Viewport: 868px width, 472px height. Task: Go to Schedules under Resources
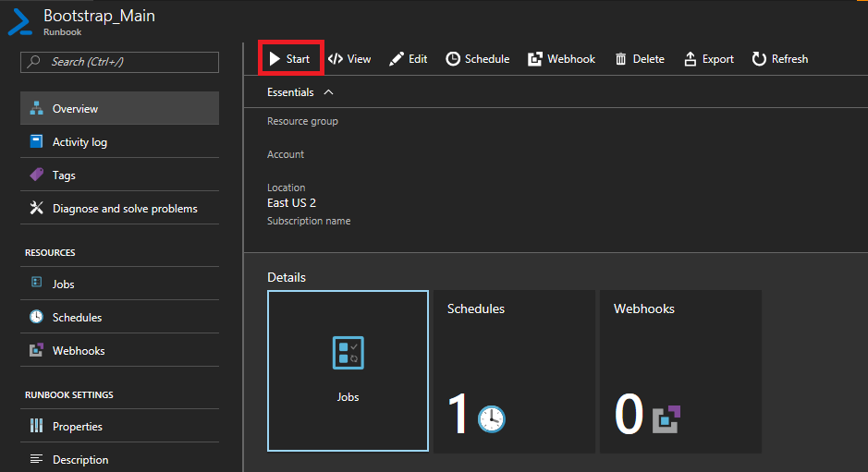click(119, 317)
